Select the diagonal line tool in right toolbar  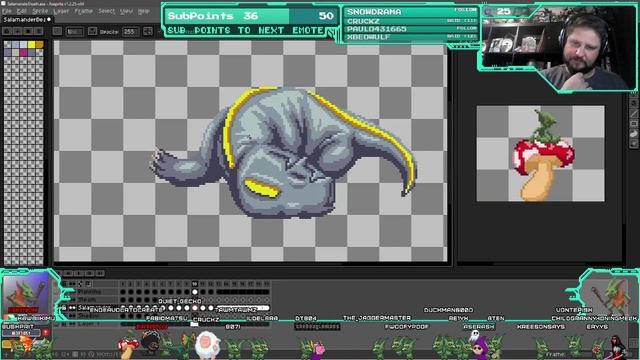pyautogui.click(x=633, y=113)
